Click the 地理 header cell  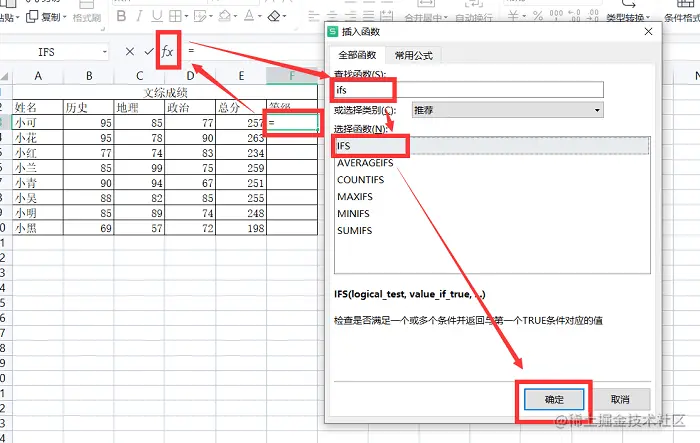coord(140,107)
